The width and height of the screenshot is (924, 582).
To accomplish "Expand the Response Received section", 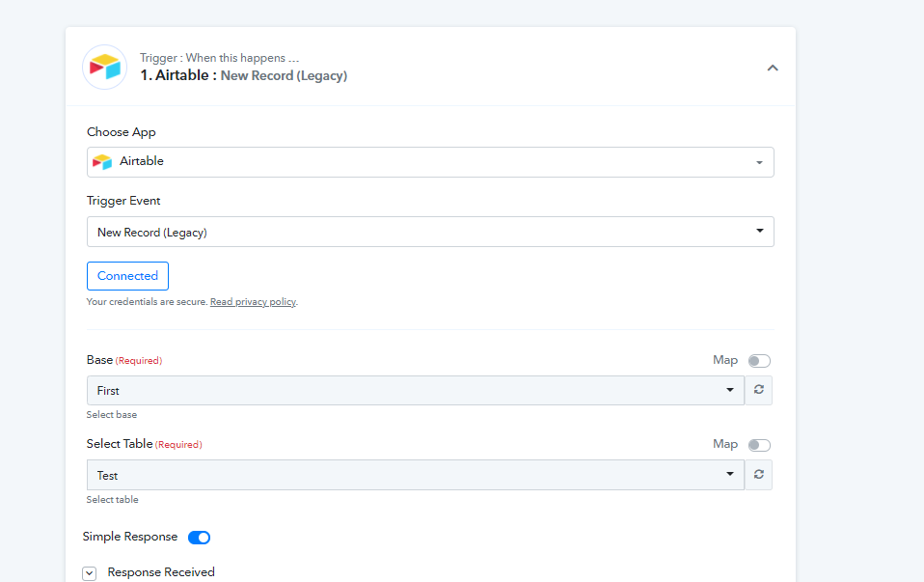I will click(89, 573).
